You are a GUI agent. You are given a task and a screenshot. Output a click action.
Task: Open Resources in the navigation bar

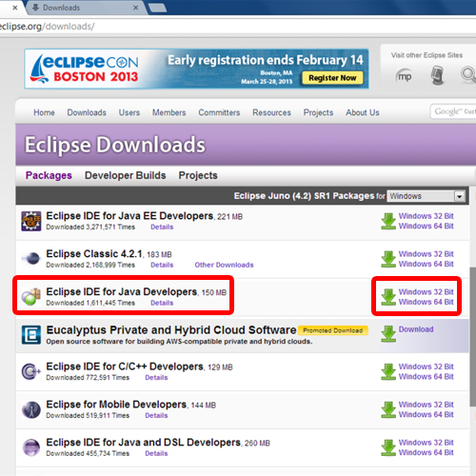[x=271, y=112]
